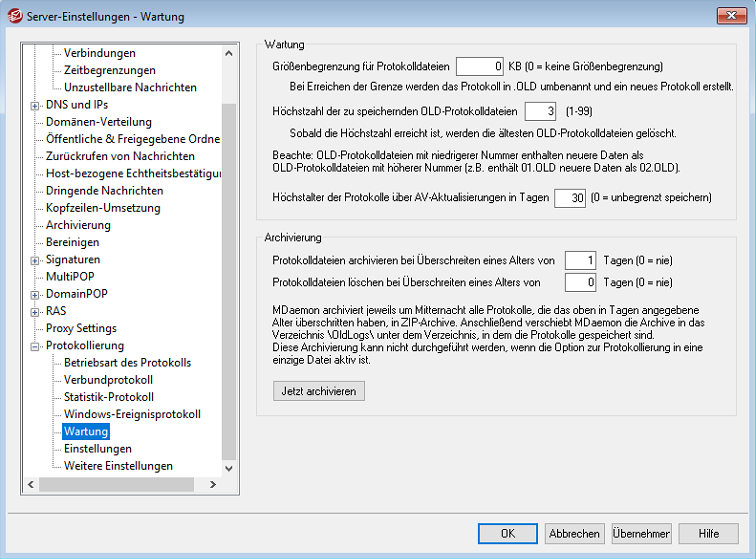
Task: Select Proxy Settings in the tree
Action: pyautogui.click(x=81, y=328)
